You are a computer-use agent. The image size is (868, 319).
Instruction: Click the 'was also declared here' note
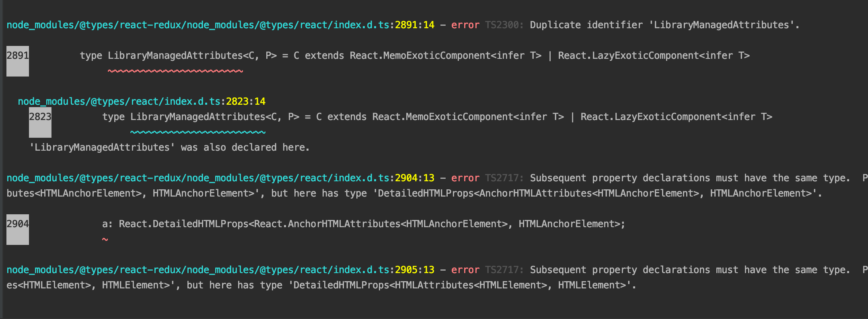pyautogui.click(x=169, y=147)
